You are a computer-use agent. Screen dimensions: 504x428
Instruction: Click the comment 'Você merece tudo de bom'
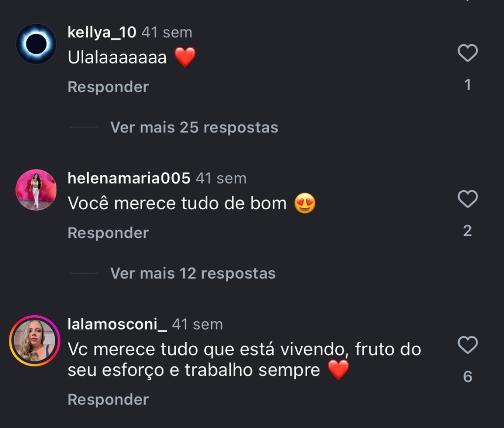pyautogui.click(x=177, y=203)
